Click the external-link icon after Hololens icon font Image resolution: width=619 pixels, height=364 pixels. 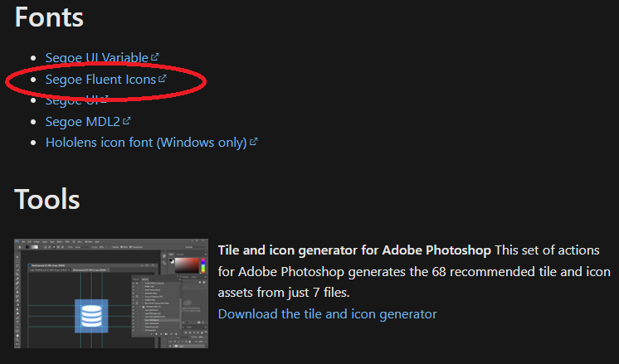coord(254,142)
